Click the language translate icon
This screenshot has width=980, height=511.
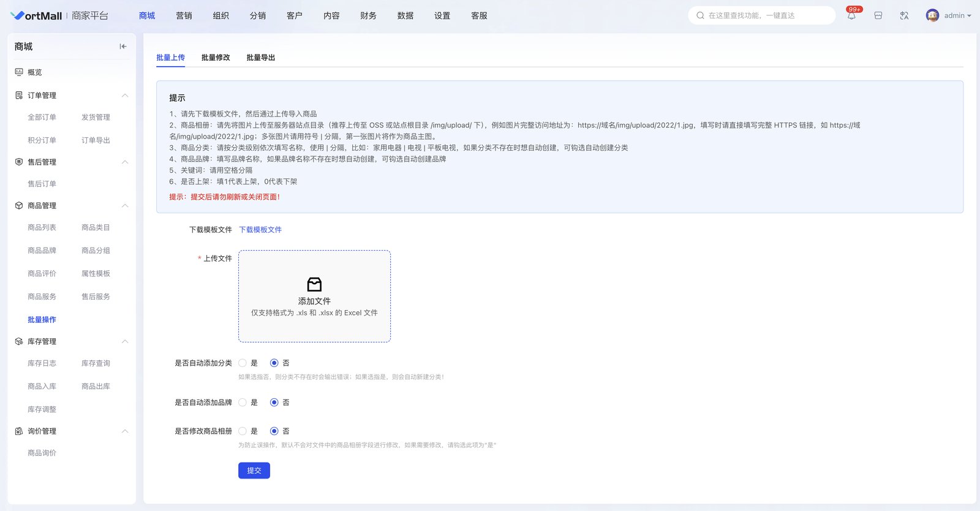pyautogui.click(x=904, y=16)
